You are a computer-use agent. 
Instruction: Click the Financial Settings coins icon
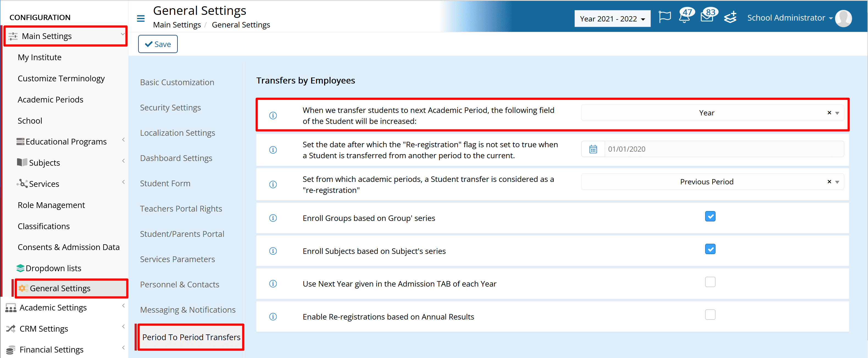(x=11, y=349)
